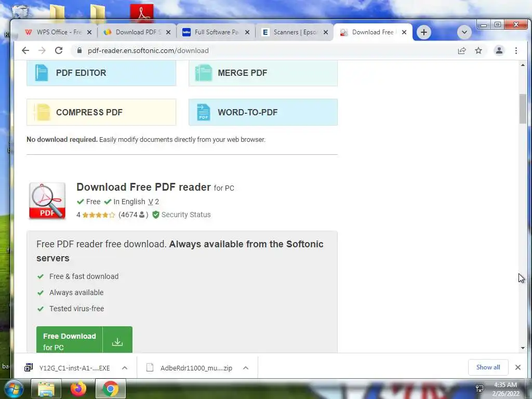Go back to the previous page
This screenshot has width=532, height=399.
tap(25, 50)
